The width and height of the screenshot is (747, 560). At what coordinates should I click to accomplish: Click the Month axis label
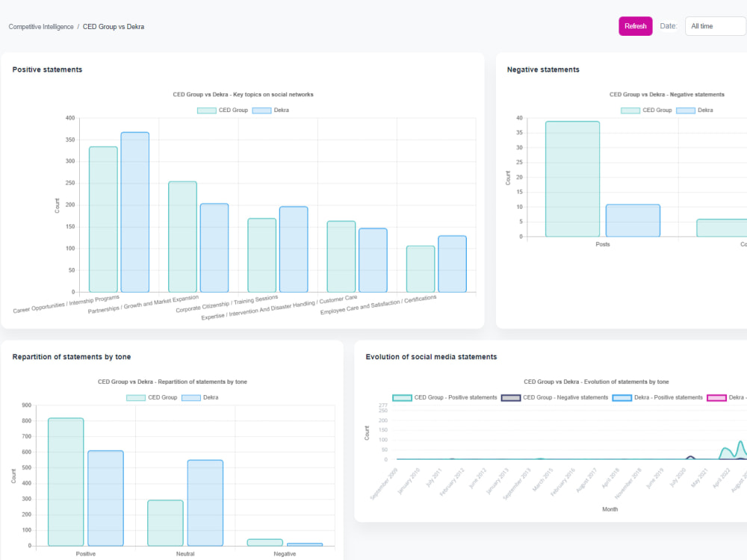tap(610, 509)
